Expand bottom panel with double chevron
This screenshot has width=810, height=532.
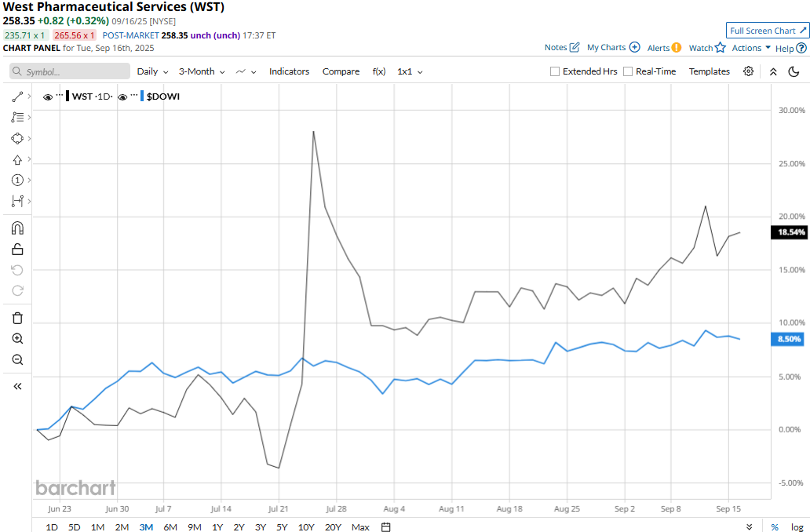[x=750, y=527]
